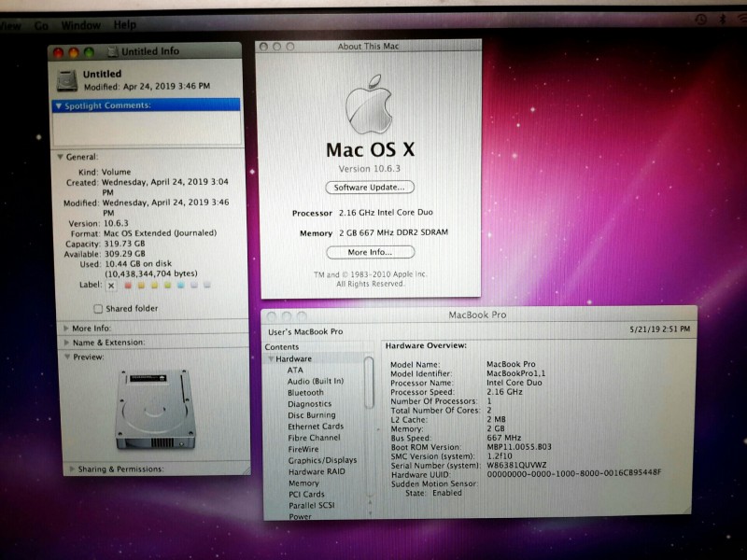Click the Software Update button

(x=370, y=188)
